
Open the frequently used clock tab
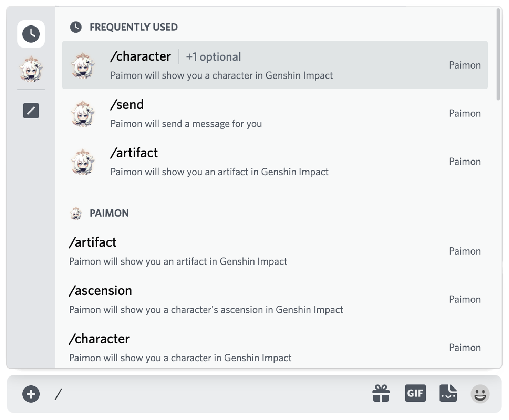(x=31, y=34)
